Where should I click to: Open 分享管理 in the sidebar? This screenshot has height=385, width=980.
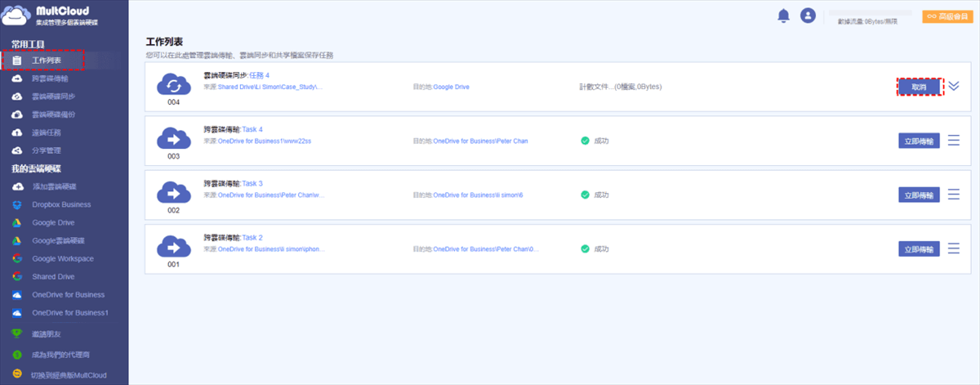pos(47,150)
